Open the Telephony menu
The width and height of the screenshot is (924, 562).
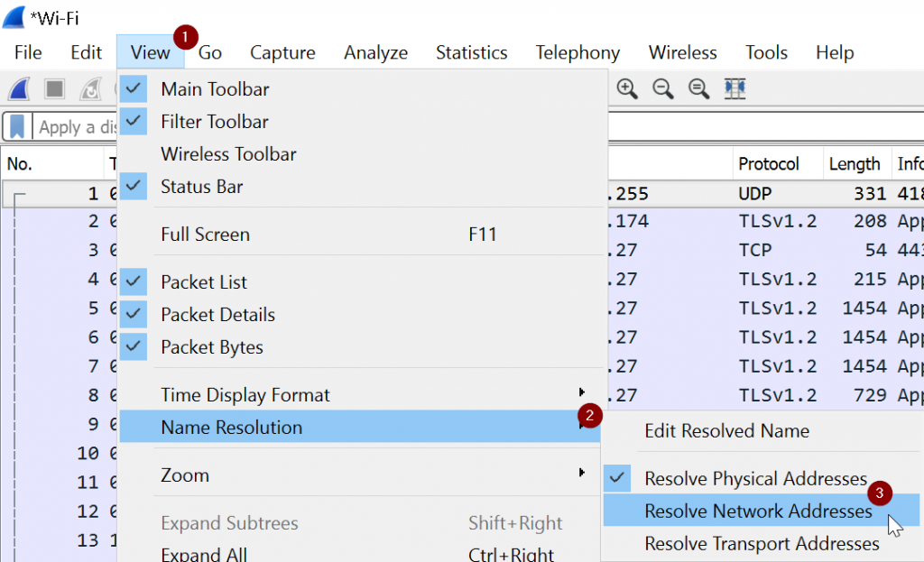577,52
